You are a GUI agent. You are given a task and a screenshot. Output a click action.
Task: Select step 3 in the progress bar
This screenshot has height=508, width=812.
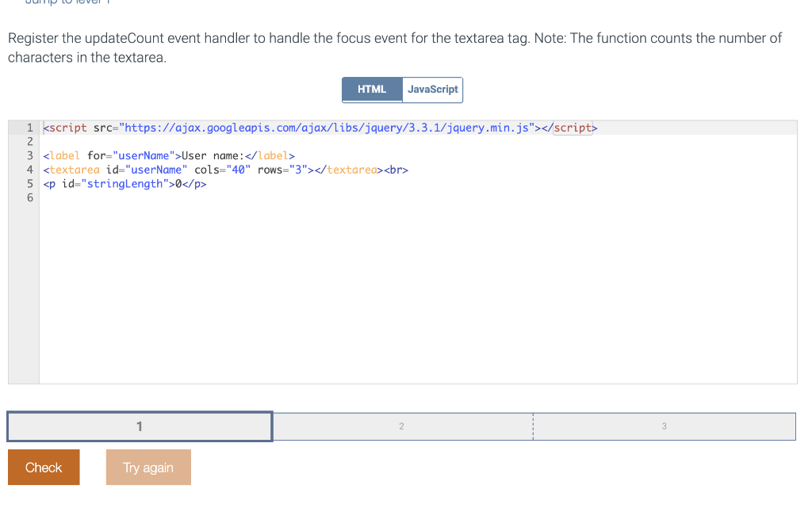665,426
